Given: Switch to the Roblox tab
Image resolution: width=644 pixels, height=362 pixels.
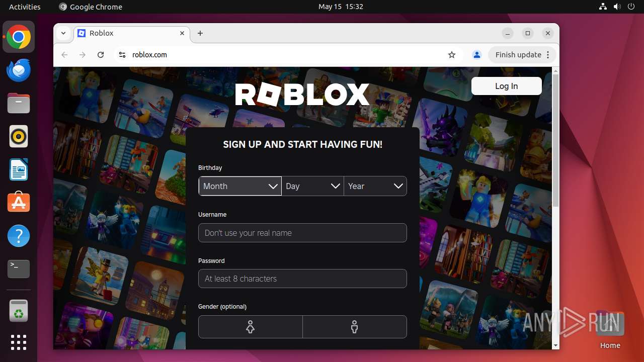Looking at the screenshot, I should pyautogui.click(x=132, y=33).
